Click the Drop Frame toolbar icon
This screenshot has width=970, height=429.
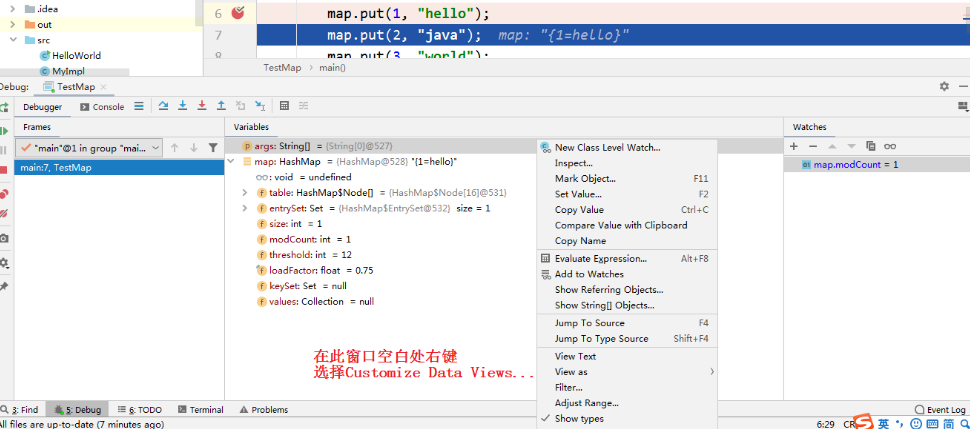tap(241, 106)
